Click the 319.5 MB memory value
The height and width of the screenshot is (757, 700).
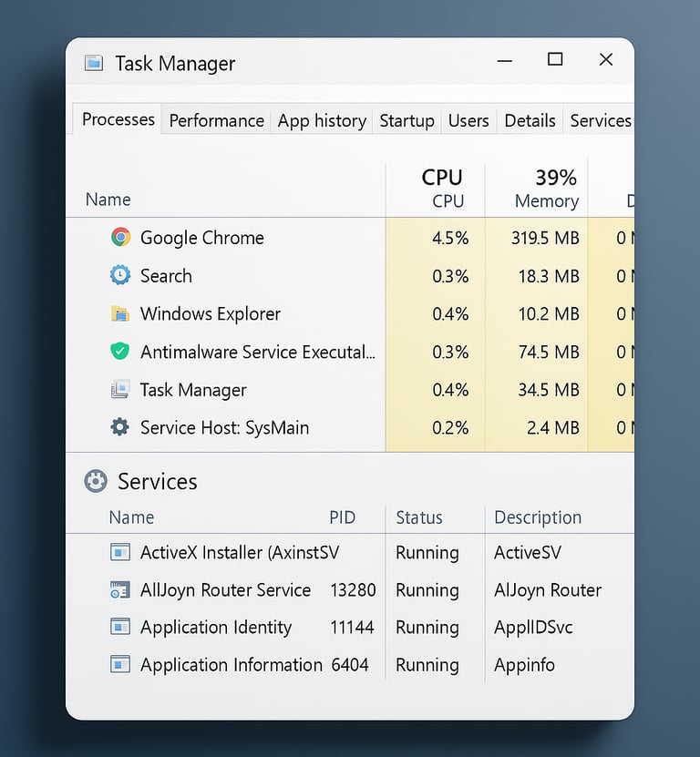click(545, 238)
